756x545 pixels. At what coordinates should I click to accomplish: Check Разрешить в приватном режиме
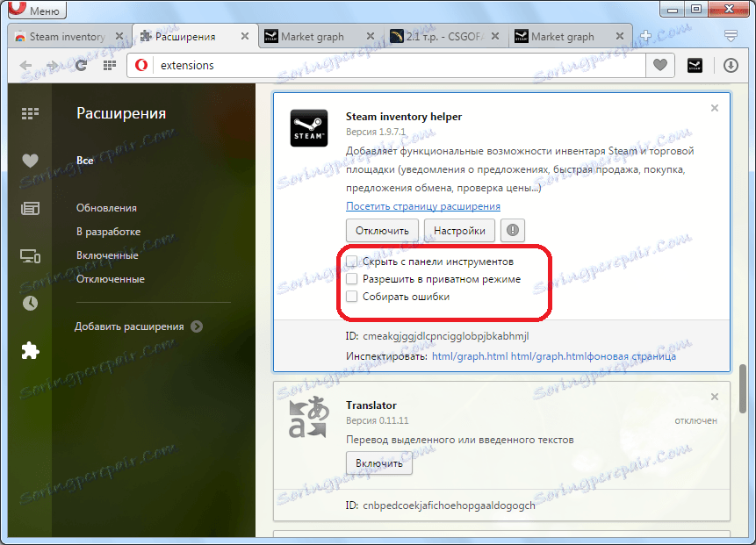pyautogui.click(x=352, y=279)
